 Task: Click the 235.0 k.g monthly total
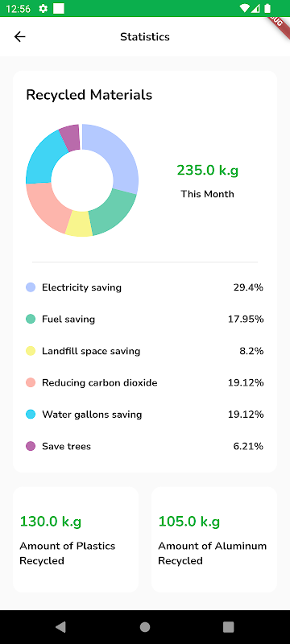pos(208,170)
